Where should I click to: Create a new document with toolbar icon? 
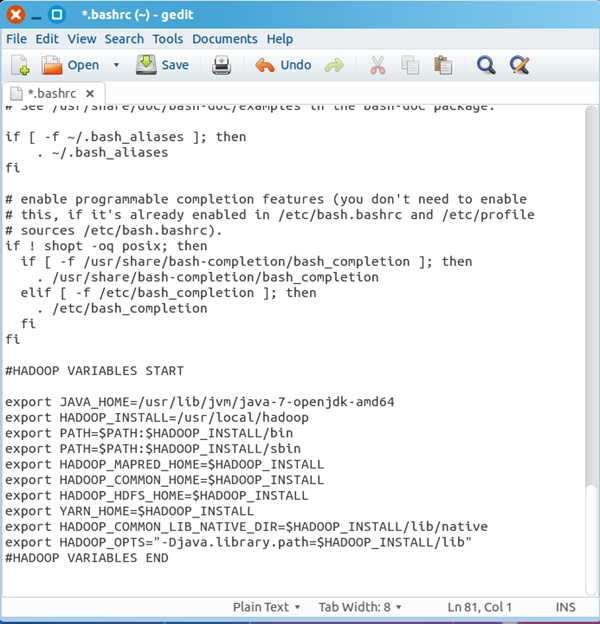[x=20, y=65]
